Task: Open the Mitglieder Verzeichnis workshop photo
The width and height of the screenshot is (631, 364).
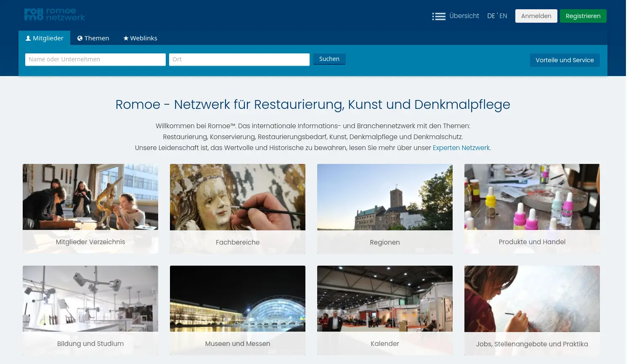Action: (90, 197)
